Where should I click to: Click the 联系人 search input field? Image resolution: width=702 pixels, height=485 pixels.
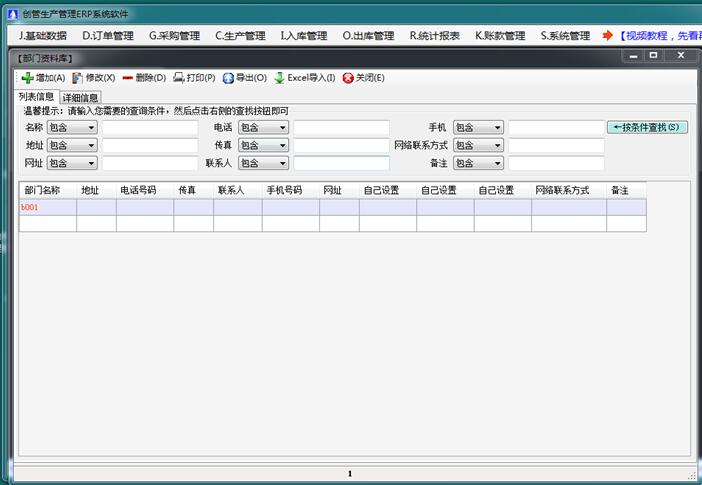341,163
